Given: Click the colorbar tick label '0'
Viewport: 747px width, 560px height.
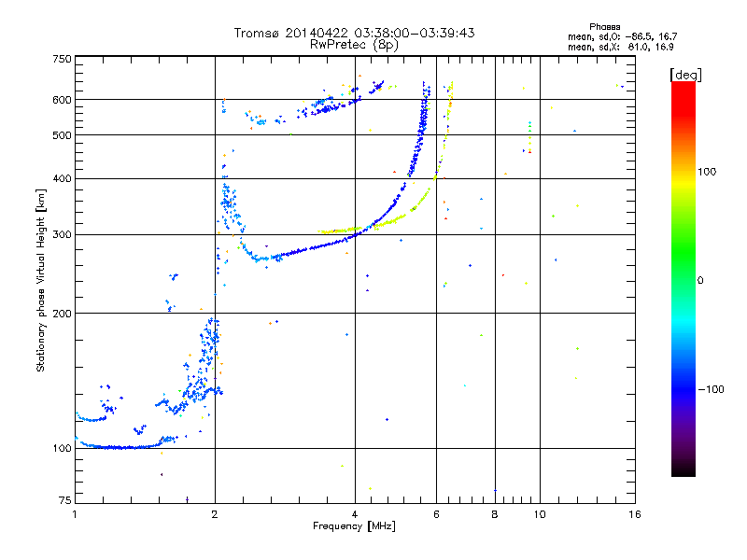Looking at the screenshot, I should click(700, 280).
